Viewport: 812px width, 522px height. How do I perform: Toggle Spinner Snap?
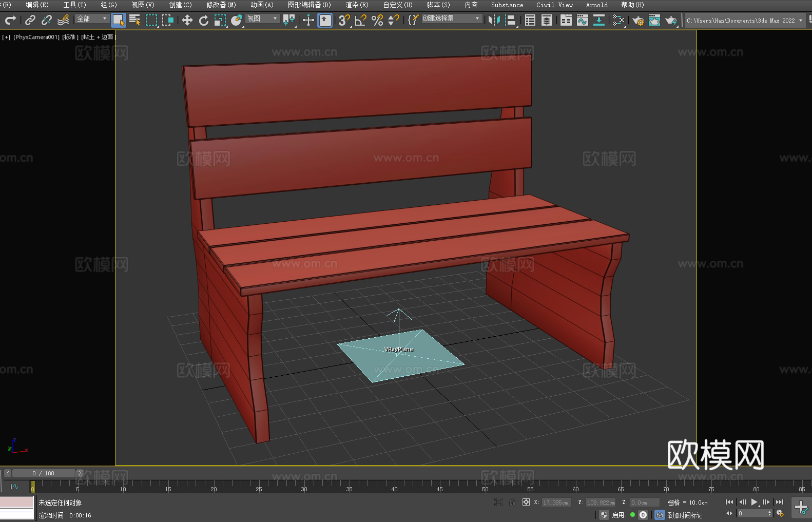pos(394,20)
